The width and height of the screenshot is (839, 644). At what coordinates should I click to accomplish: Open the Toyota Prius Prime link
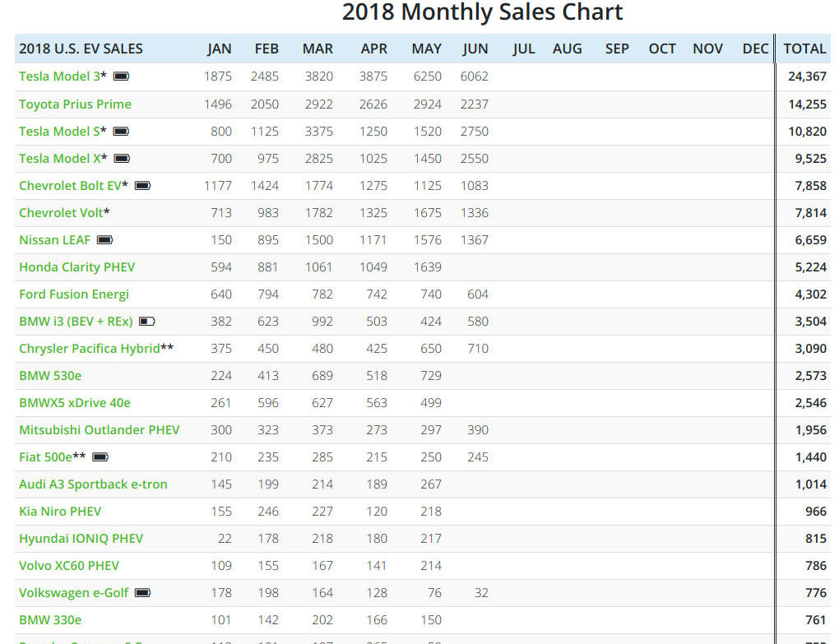pyautogui.click(x=75, y=104)
